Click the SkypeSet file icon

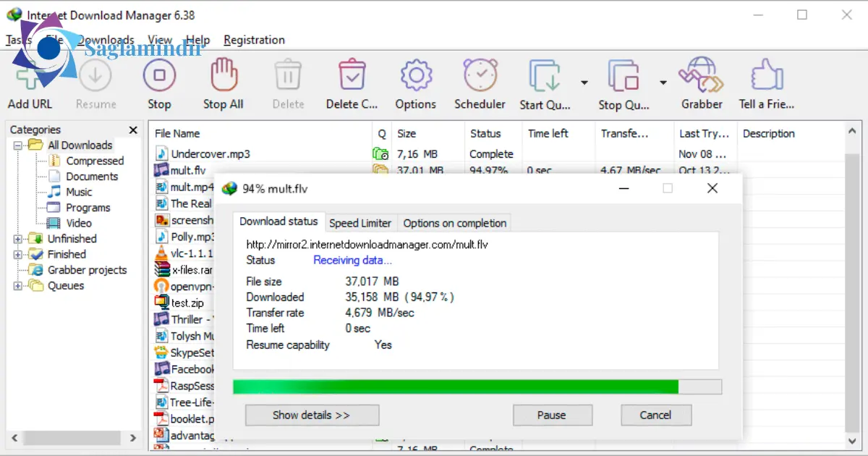tap(161, 353)
